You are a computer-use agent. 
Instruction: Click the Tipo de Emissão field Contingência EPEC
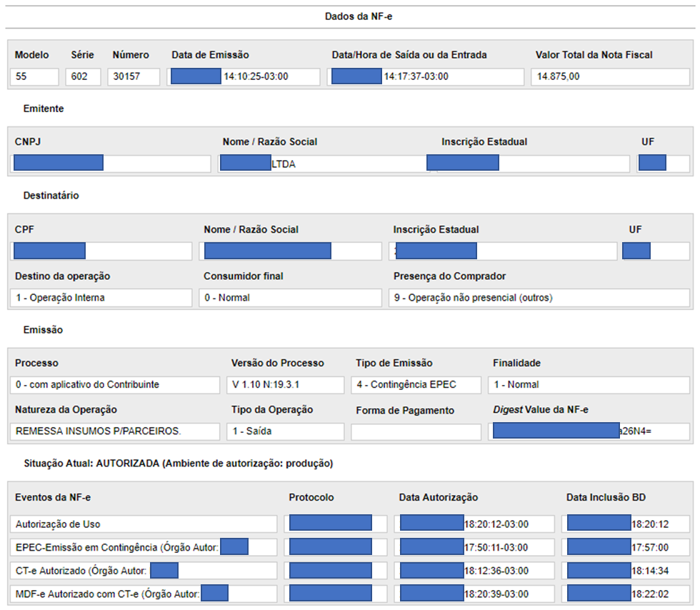(x=416, y=384)
